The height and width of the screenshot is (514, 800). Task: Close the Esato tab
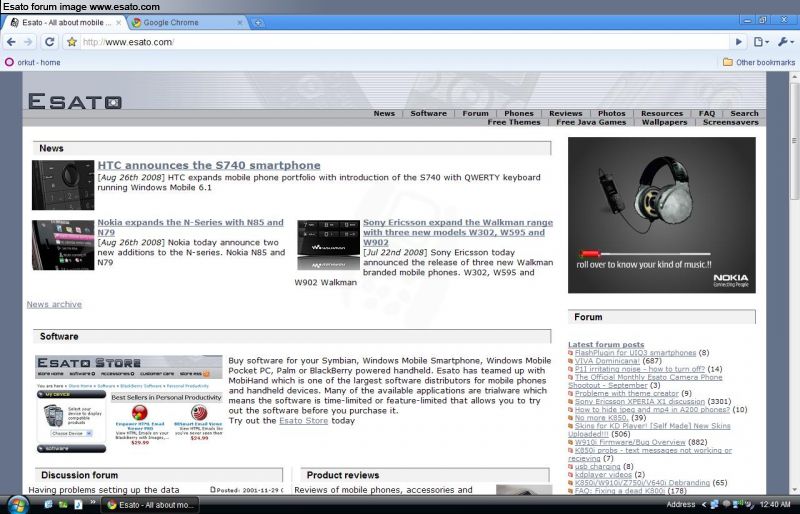coord(118,22)
